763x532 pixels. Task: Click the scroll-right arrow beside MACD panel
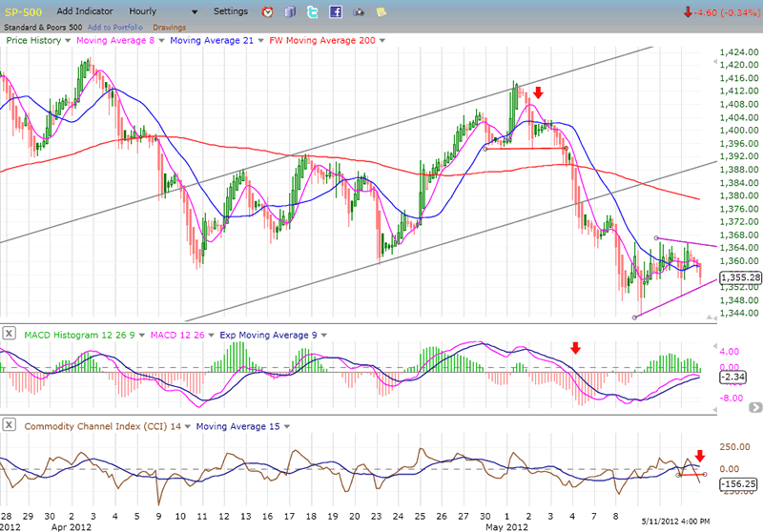[755, 407]
